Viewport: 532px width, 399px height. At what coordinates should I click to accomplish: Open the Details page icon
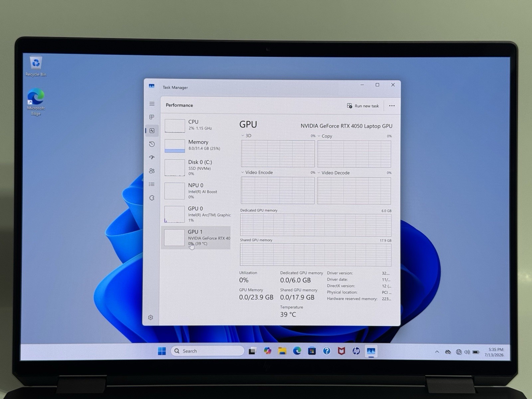[152, 184]
